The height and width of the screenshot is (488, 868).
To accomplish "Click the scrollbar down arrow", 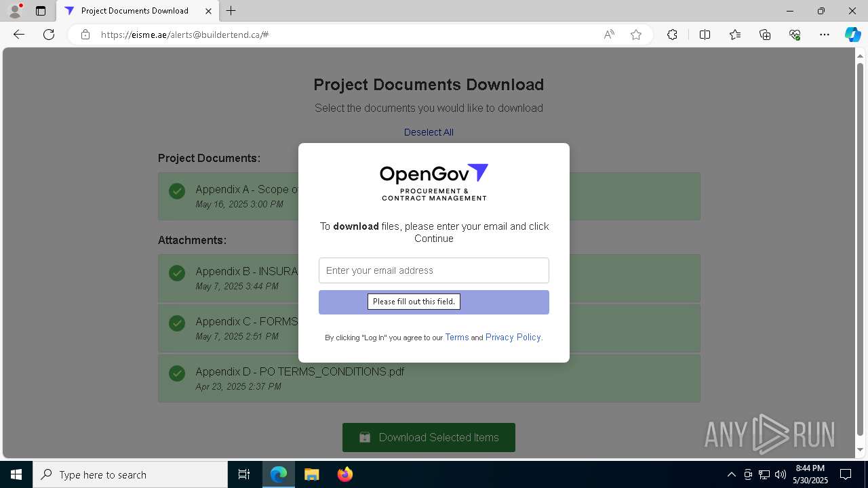I will pos(860,449).
